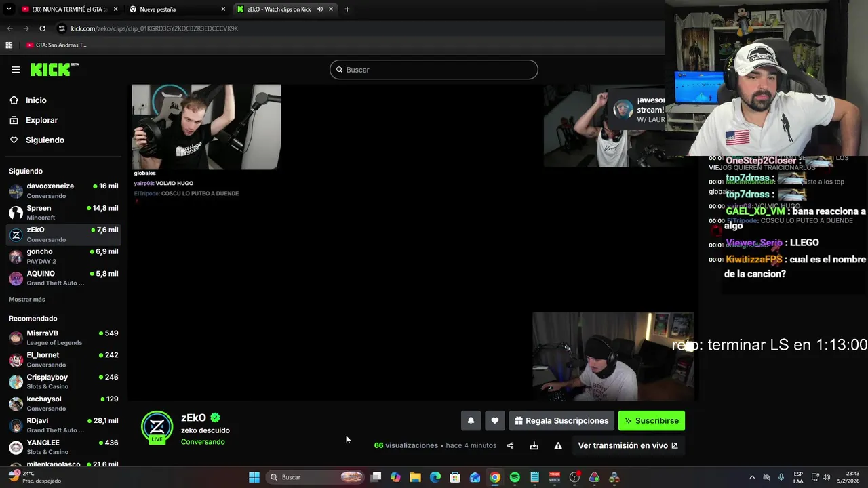Open the Chrome apps grid shortcut

click(x=9, y=45)
